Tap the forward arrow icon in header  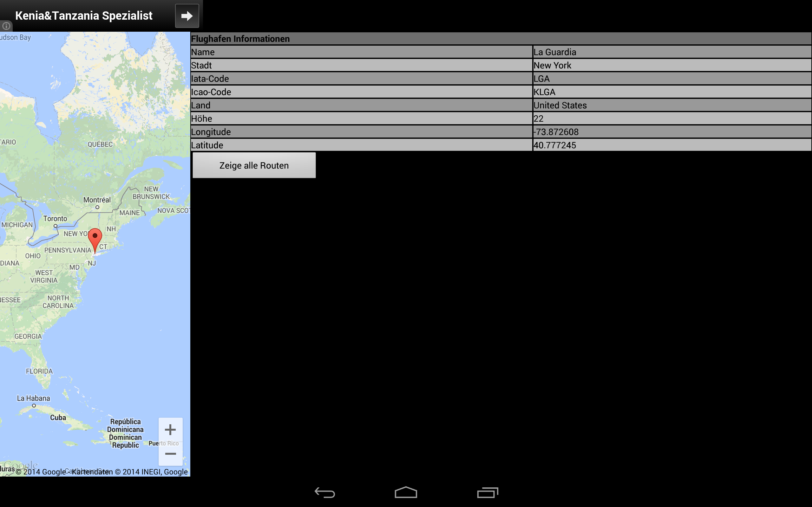(x=187, y=16)
